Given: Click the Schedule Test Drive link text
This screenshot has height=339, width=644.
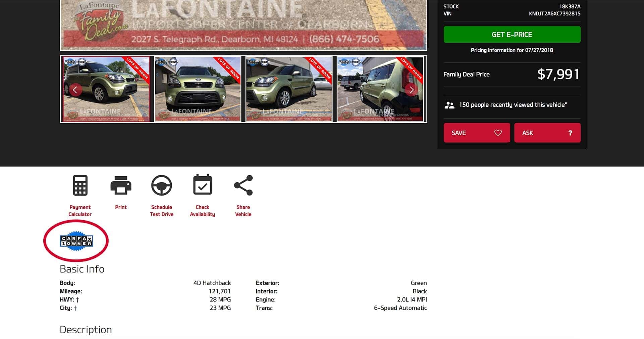Looking at the screenshot, I should click(162, 210).
